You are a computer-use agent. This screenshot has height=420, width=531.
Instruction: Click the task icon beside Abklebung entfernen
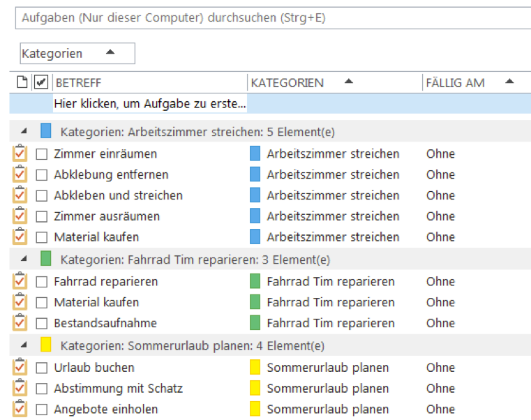click(x=20, y=174)
